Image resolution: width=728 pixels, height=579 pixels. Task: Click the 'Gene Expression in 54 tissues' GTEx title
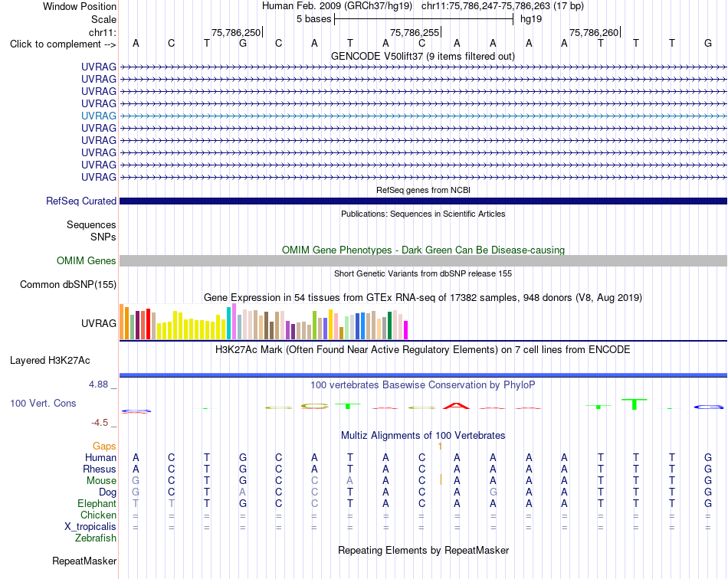tap(423, 298)
